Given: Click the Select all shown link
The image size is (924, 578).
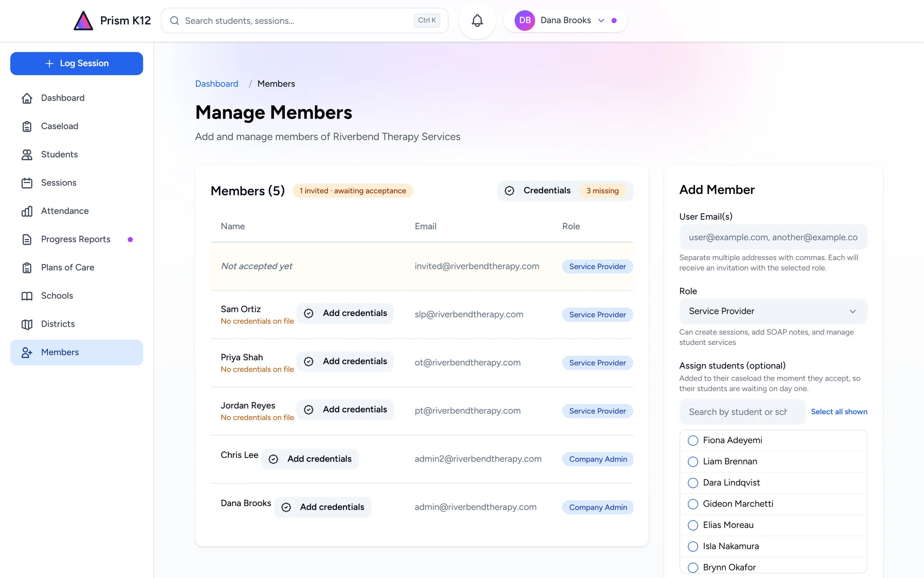Looking at the screenshot, I should pos(839,412).
